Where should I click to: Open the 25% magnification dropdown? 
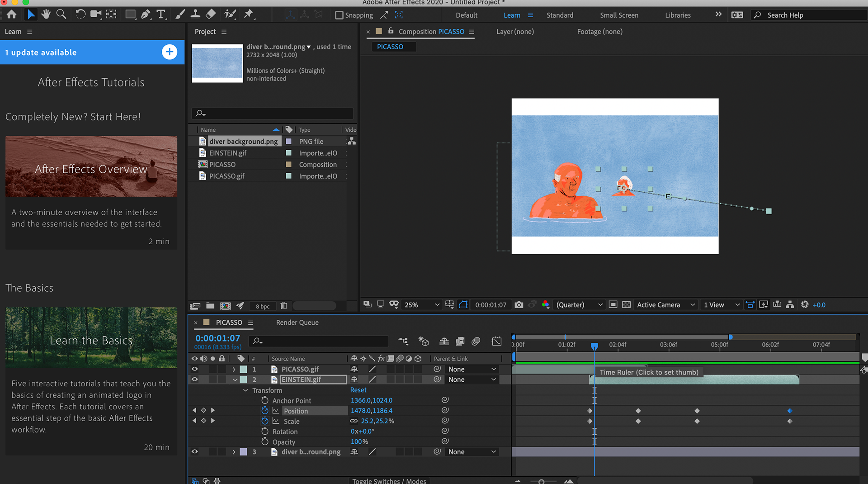tap(421, 305)
